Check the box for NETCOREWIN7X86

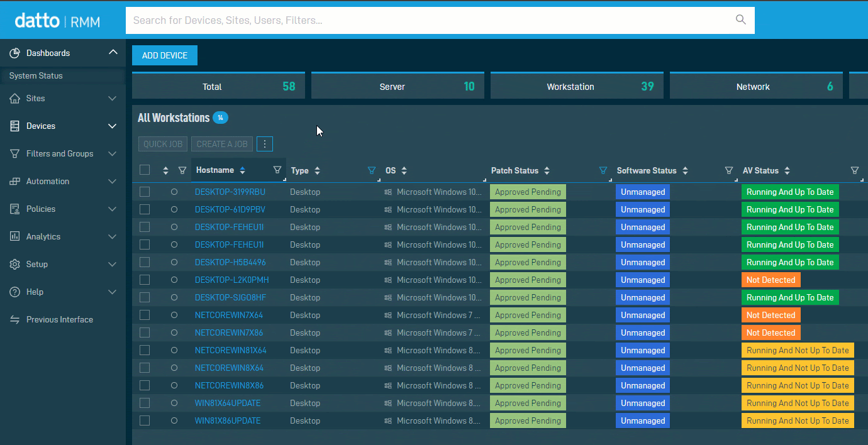145,332
